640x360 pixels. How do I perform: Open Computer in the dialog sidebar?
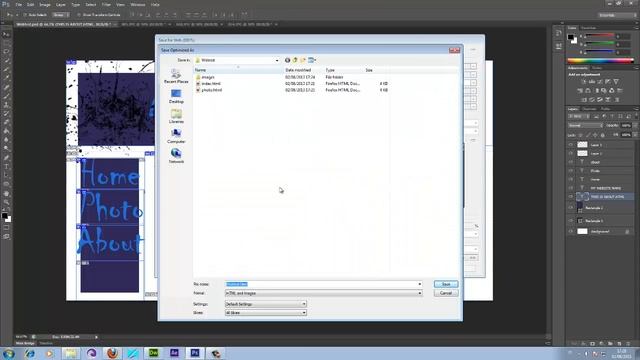[176, 136]
